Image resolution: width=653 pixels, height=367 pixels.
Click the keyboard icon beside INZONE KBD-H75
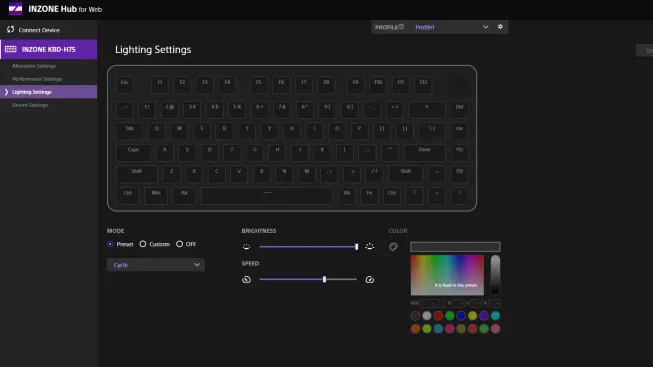pyautogui.click(x=11, y=49)
